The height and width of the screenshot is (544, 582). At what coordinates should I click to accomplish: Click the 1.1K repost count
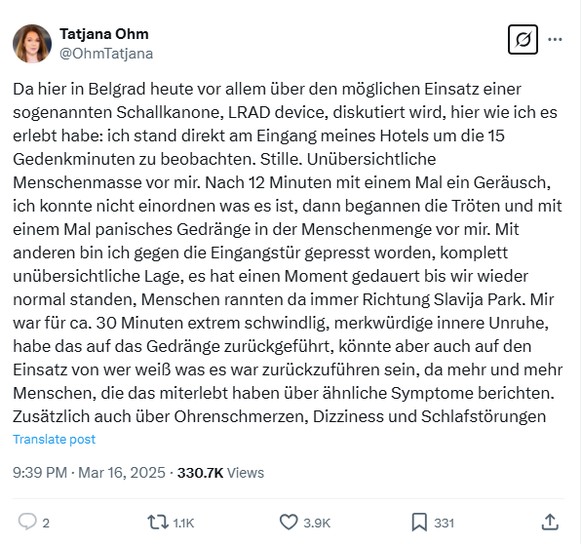click(x=183, y=523)
